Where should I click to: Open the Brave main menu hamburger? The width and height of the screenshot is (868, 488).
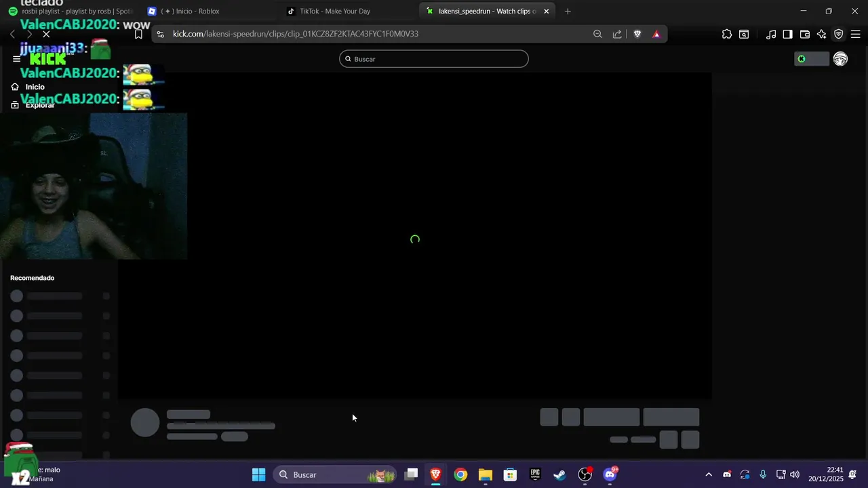pyautogui.click(x=855, y=34)
